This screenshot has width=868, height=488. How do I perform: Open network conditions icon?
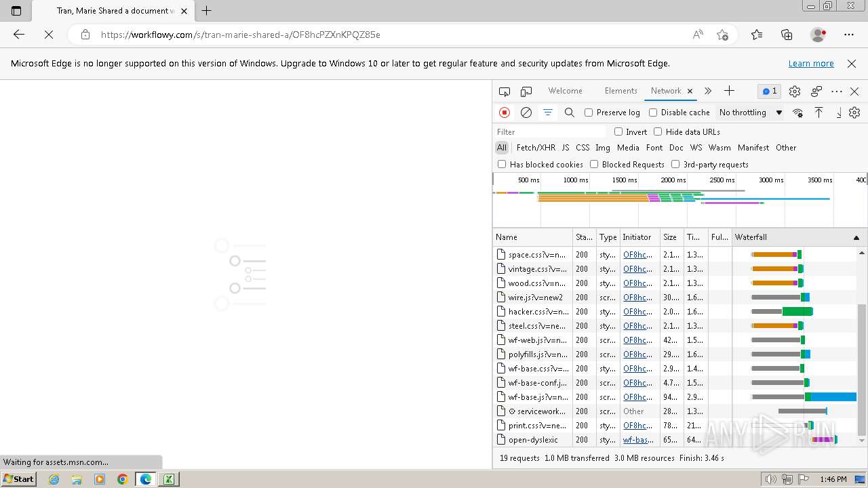pos(797,113)
